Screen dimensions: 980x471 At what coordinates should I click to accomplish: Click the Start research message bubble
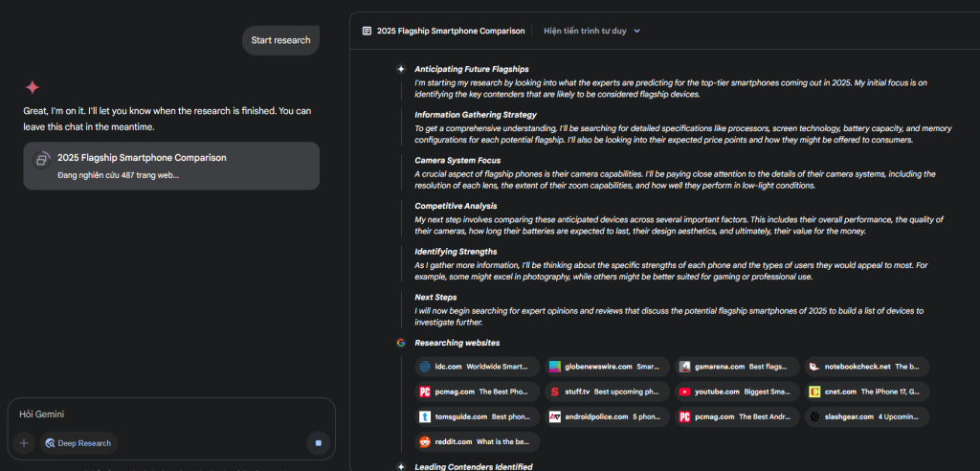[x=280, y=40]
